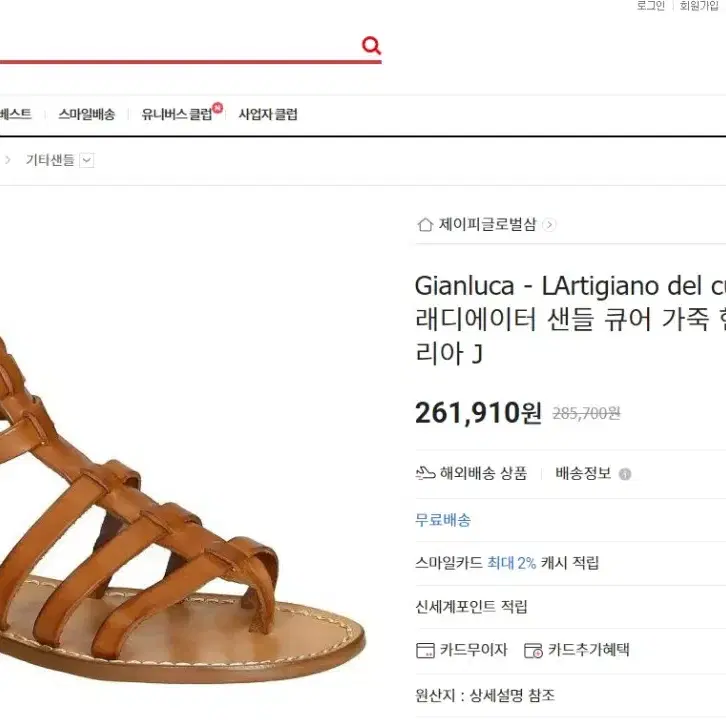The image size is (726, 726).
Task: Click the 로그인 link
Action: pos(651,6)
